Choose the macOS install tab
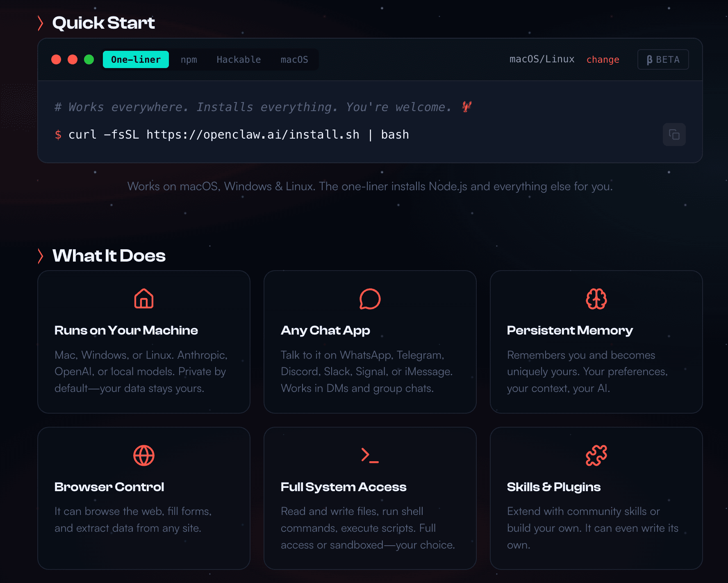Viewport: 728px width, 583px height. coord(294,60)
